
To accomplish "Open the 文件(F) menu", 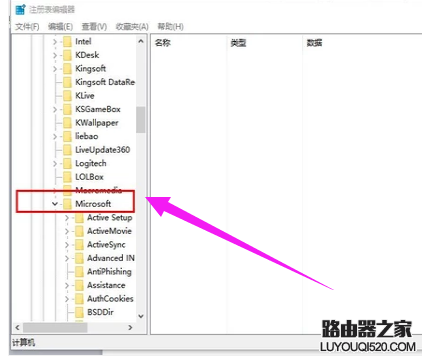I will (27, 27).
